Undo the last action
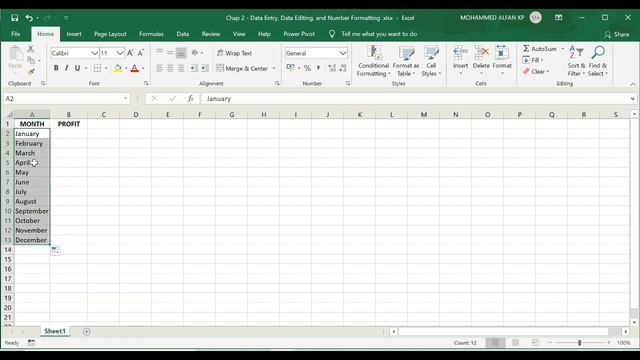This screenshot has width=640, height=360. [29, 18]
